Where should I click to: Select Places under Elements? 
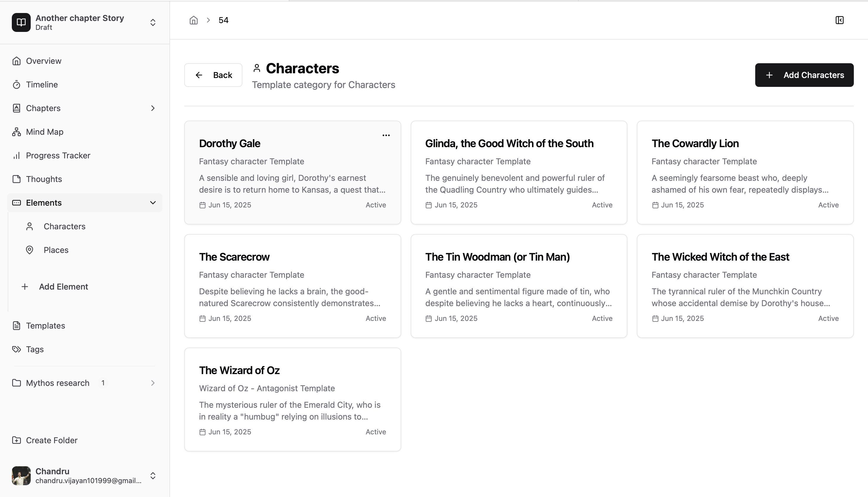[x=89, y=250]
